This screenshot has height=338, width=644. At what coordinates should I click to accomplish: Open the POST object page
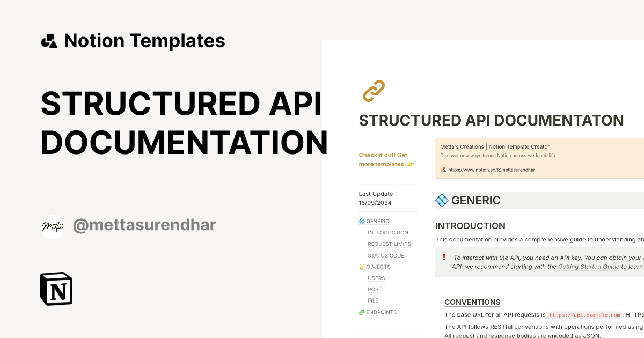tap(375, 289)
